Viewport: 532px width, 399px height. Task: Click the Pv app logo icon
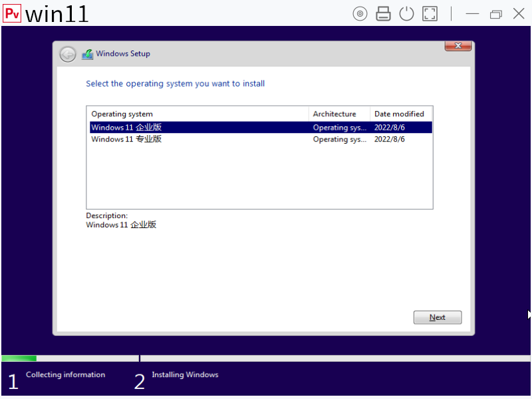tap(12, 13)
